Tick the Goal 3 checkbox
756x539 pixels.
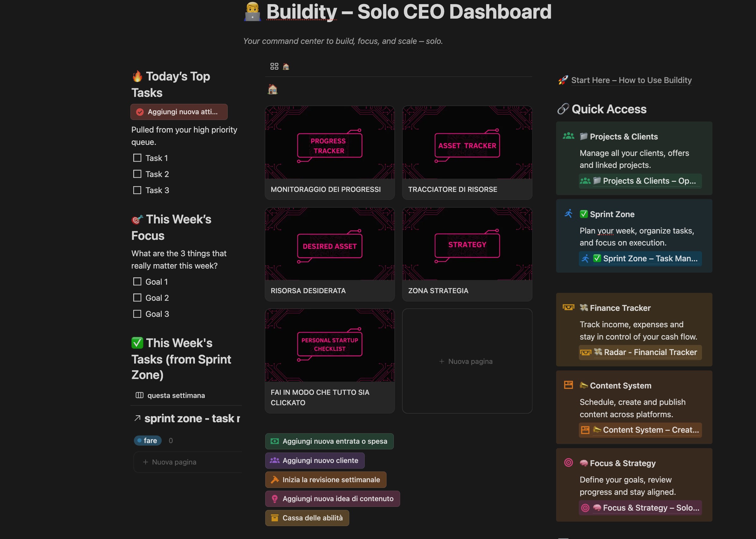137,314
